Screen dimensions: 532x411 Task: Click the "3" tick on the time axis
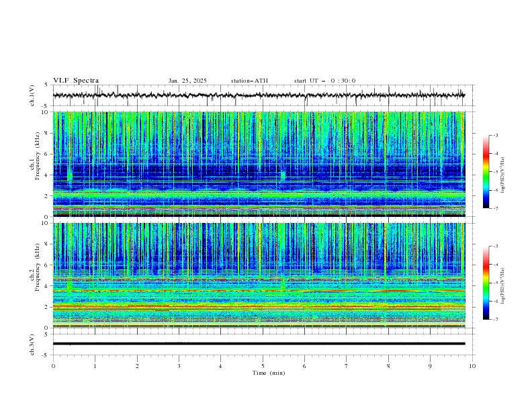[179, 366]
